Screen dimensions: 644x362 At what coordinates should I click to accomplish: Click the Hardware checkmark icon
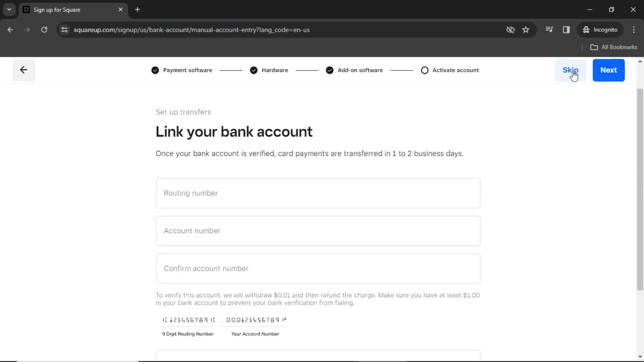click(x=254, y=70)
